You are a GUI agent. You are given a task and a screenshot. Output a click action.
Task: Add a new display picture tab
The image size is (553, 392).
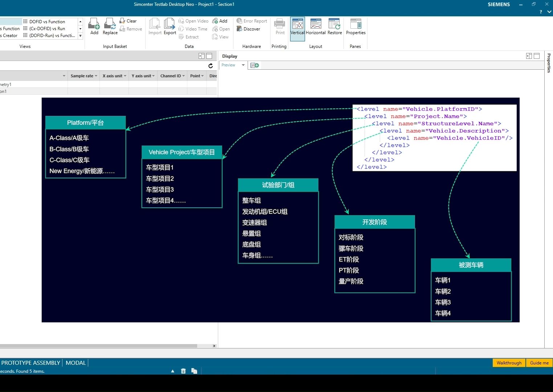[255, 65]
